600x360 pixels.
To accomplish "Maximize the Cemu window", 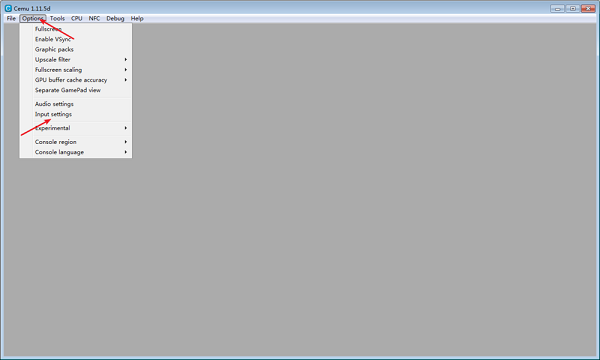I will [572, 8].
